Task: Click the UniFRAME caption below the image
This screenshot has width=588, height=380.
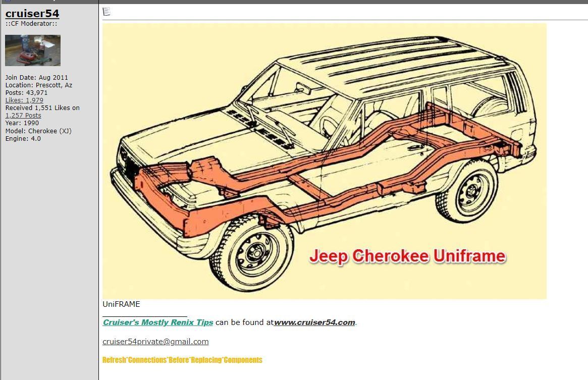Action: click(121, 304)
